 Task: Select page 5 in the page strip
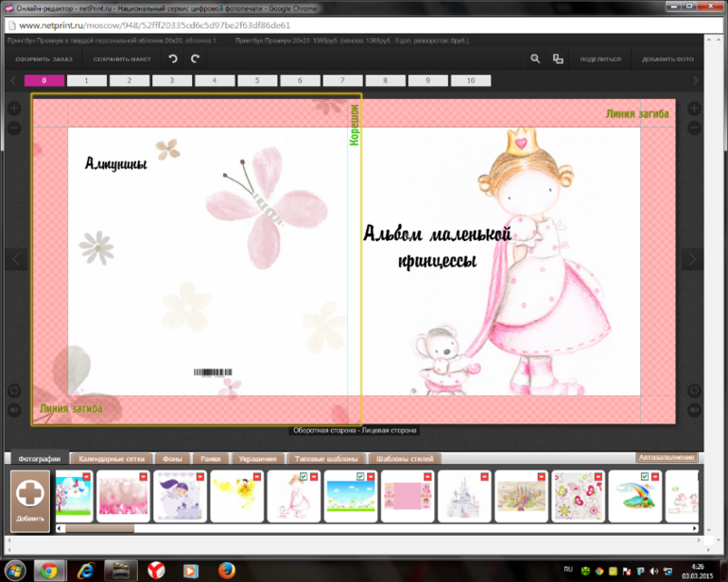pos(256,81)
